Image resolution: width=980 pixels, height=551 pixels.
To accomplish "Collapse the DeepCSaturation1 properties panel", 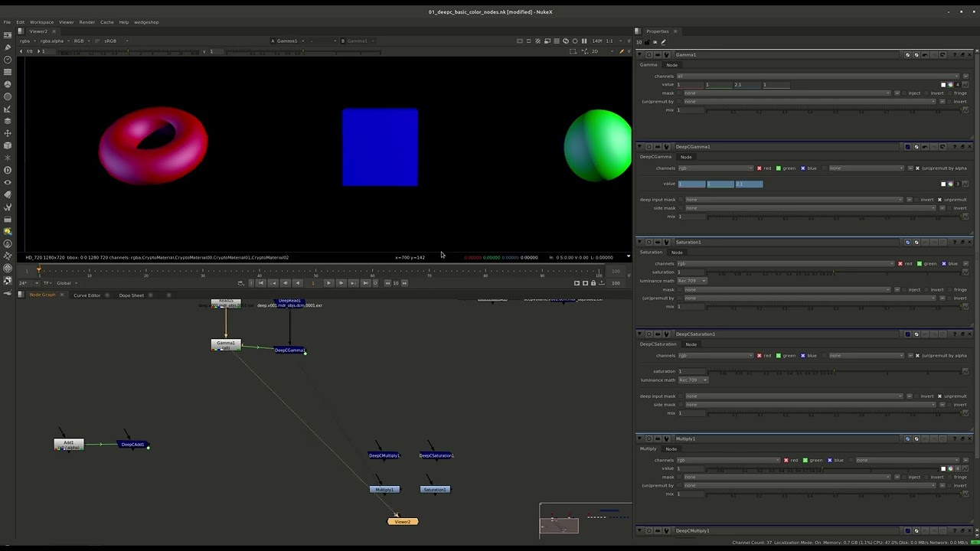I will [x=640, y=334].
